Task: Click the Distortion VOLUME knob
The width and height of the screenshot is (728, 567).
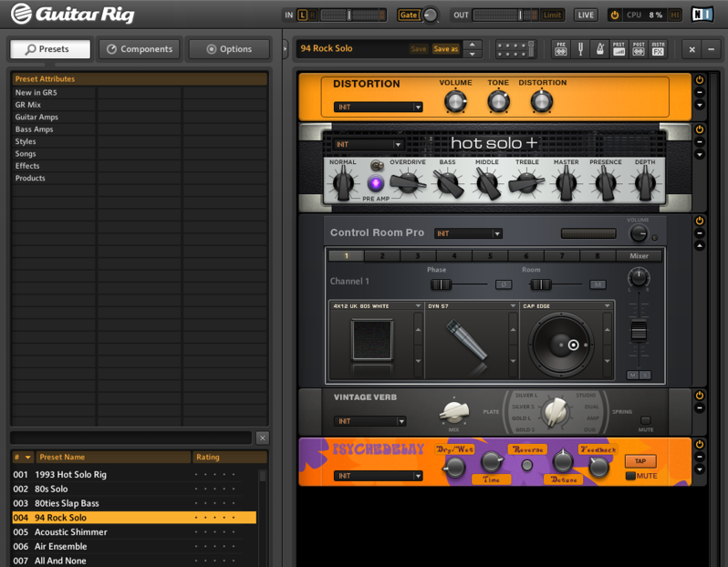Action: [x=455, y=101]
